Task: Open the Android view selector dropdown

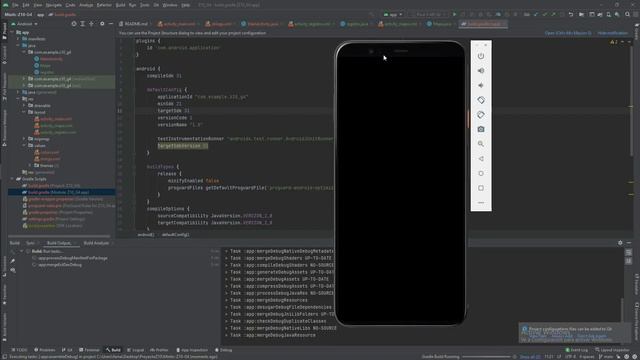Action: pos(24,24)
